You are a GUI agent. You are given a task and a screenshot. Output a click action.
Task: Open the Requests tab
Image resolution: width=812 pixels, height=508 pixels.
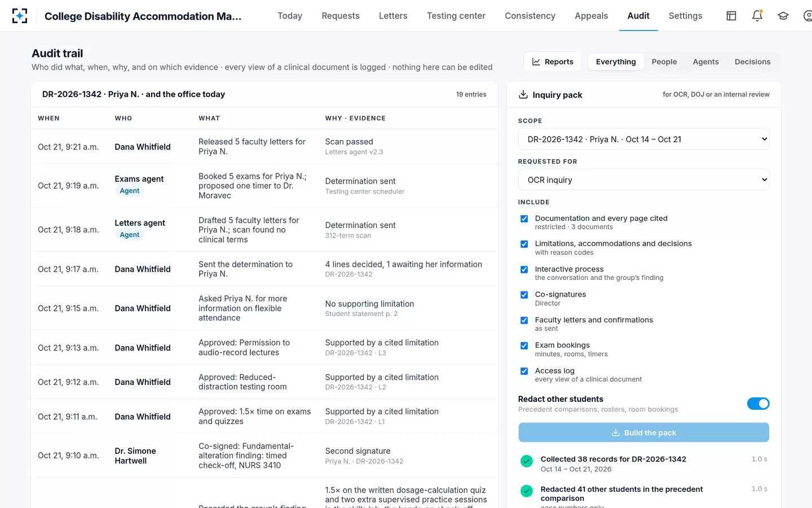(x=341, y=16)
